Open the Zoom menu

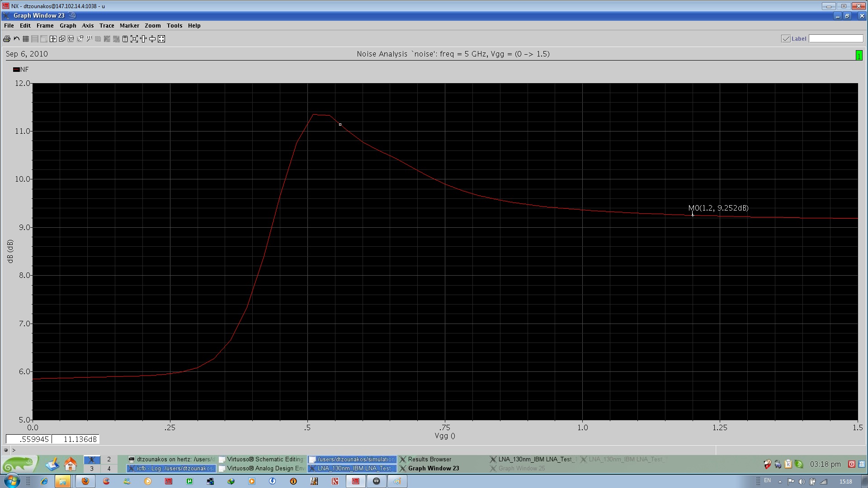(x=152, y=26)
